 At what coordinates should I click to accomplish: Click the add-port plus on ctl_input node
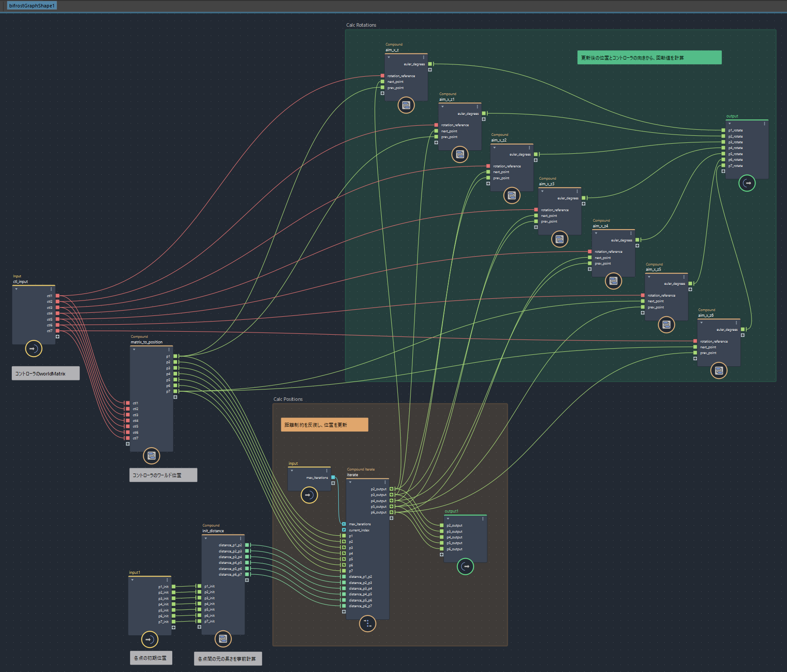[57, 337]
